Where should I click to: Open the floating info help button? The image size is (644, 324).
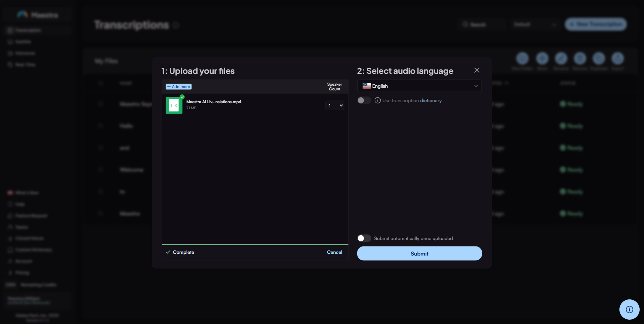coord(629,309)
